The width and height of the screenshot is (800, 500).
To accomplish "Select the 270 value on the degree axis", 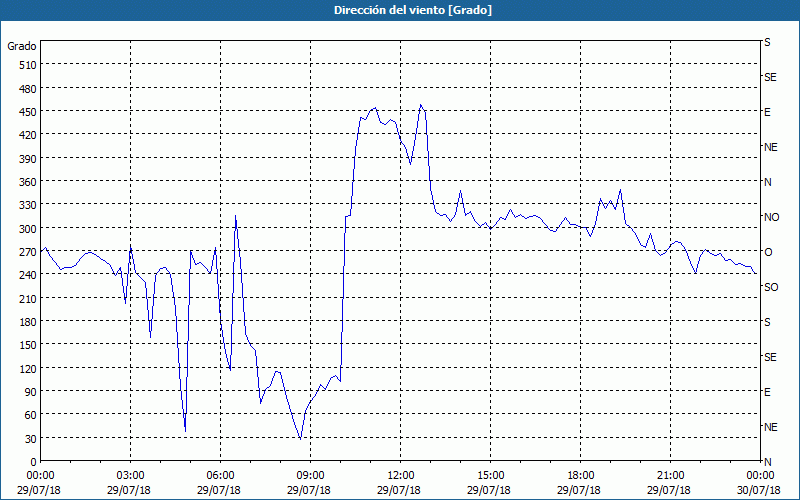I will pyautogui.click(x=28, y=252).
